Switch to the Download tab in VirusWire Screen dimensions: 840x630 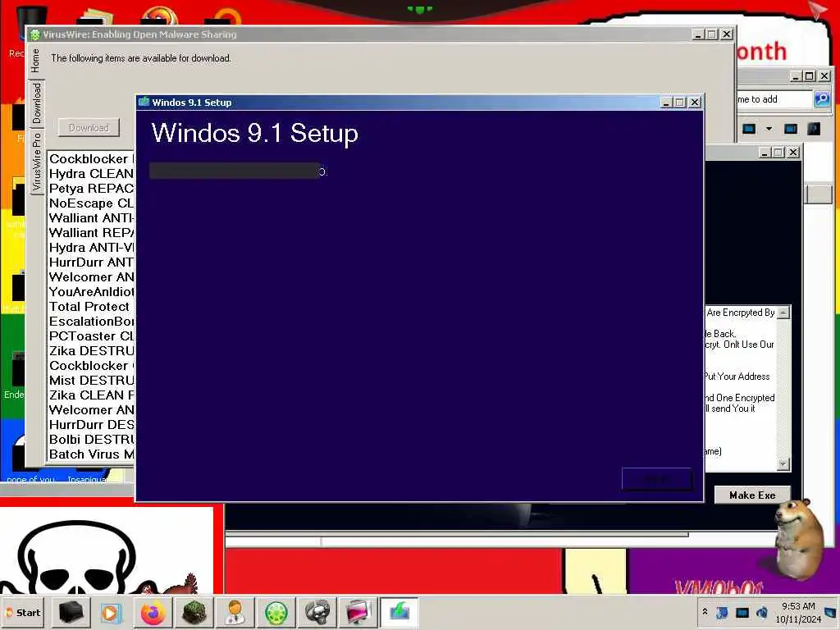[36, 103]
